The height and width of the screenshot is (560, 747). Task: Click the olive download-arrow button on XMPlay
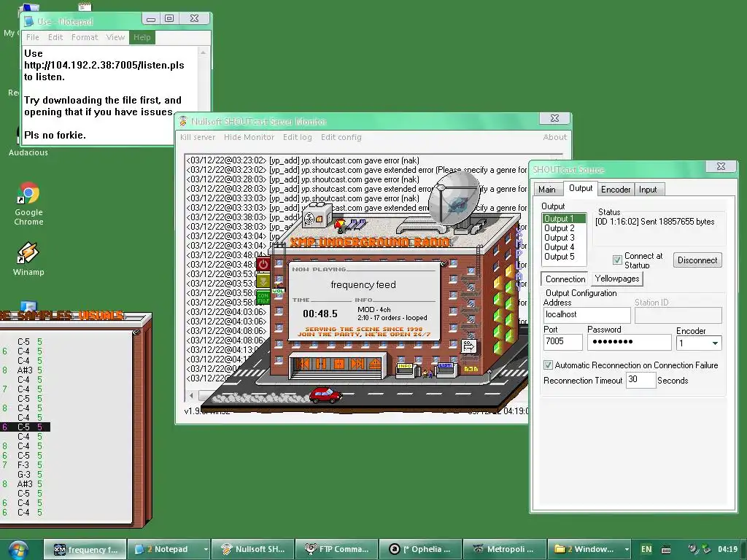(263, 280)
